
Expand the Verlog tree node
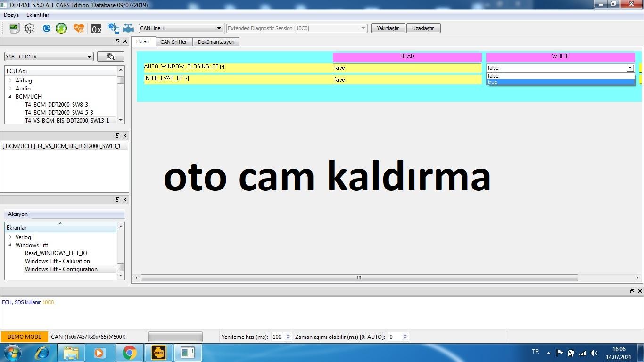pyautogui.click(x=10, y=237)
